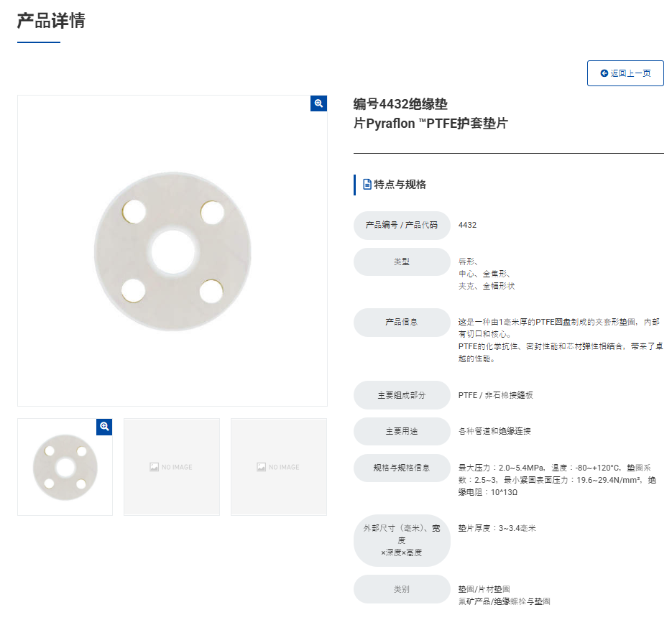Click the magnifier icon on main image
672x620 pixels.
coord(318,103)
